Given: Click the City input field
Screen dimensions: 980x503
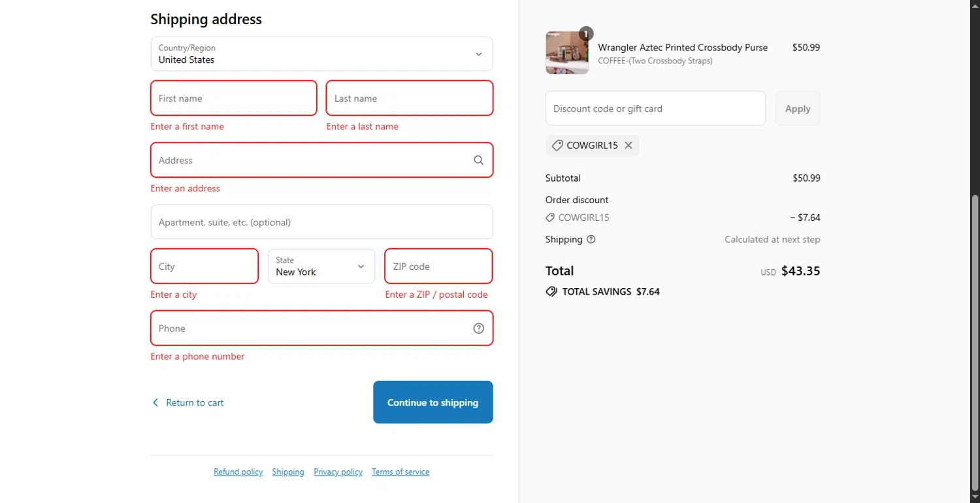Looking at the screenshot, I should coord(204,266).
